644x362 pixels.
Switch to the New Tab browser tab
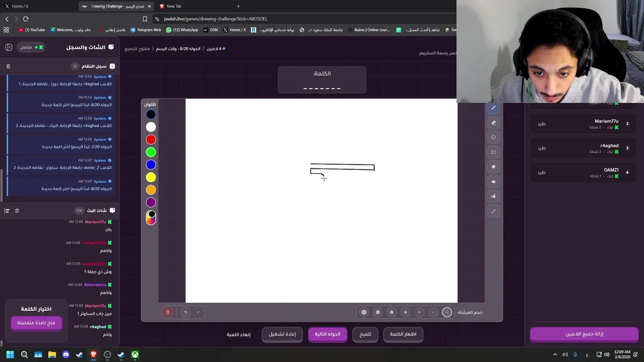point(194,6)
